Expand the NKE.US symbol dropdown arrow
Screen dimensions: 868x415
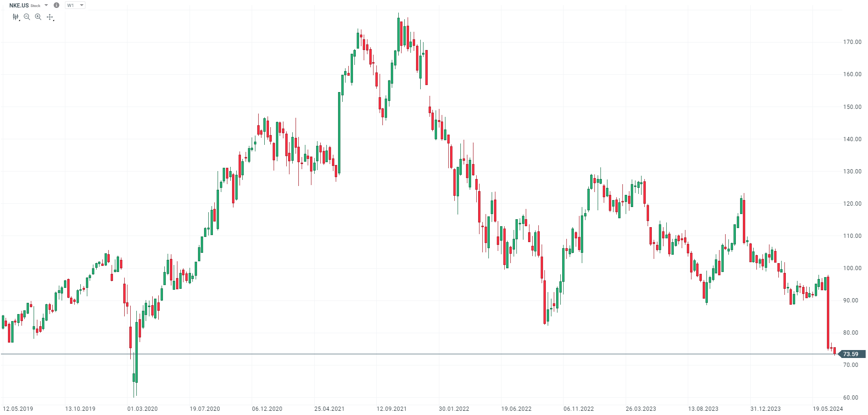46,5
